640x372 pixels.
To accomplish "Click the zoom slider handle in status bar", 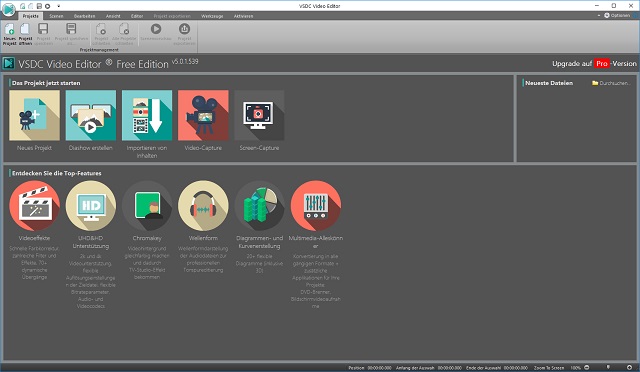I will click(x=608, y=368).
